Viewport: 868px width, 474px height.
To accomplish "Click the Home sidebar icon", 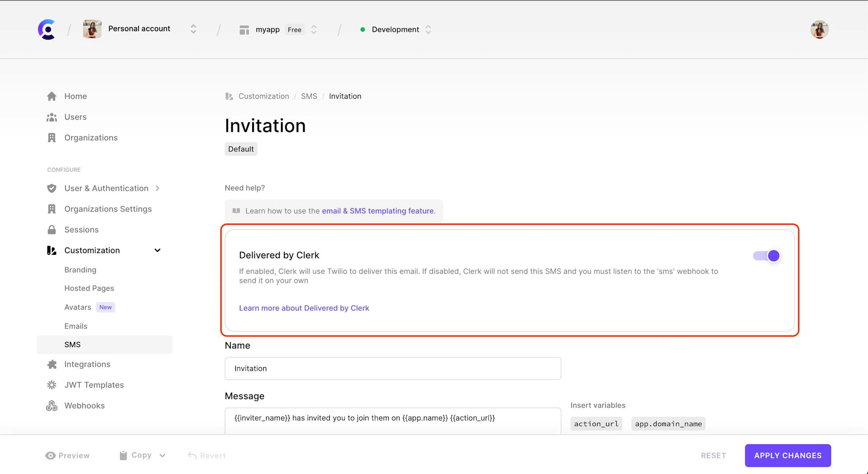I will pos(52,96).
